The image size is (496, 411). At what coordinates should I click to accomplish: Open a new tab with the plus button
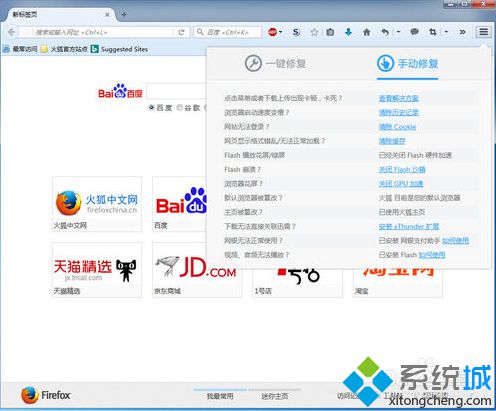(124, 14)
